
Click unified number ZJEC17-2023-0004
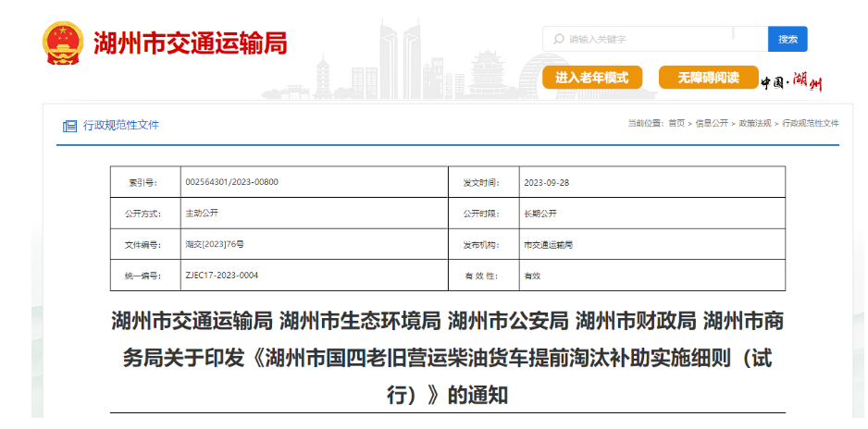tap(222, 276)
